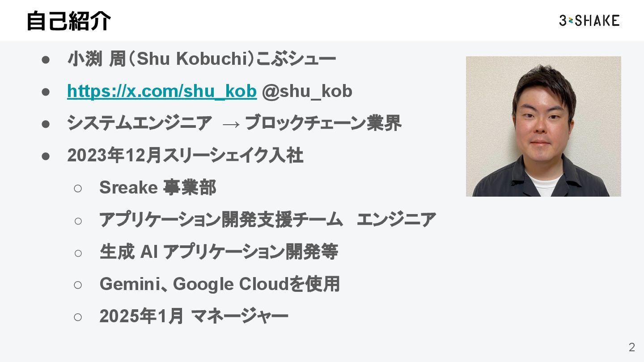Image resolution: width=644 pixels, height=362 pixels.
Task: Click the システムエンジニア text
Action: (x=139, y=123)
